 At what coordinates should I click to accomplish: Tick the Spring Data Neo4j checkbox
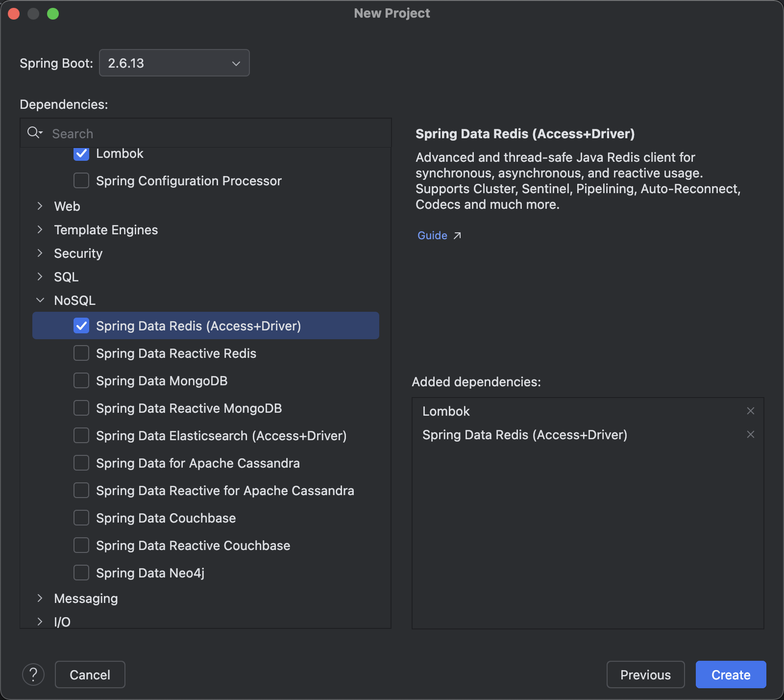tap(81, 573)
